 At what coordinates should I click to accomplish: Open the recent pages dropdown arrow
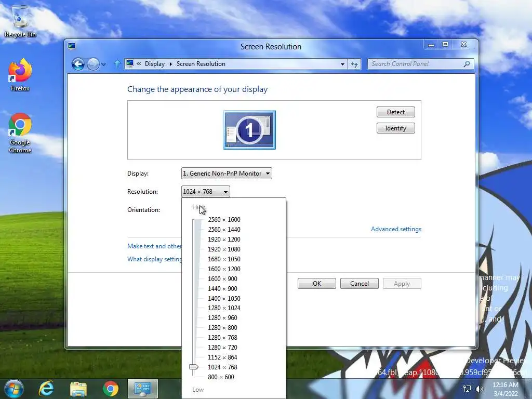[104, 64]
